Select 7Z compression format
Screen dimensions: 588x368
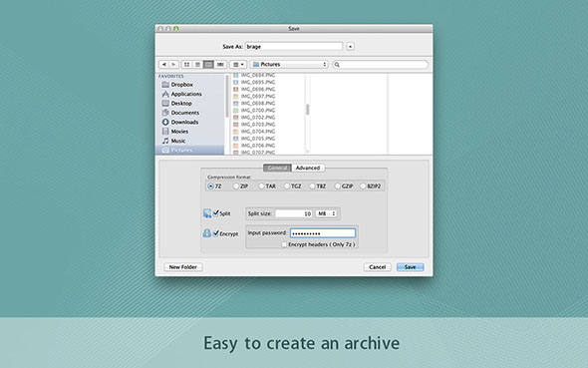click(210, 186)
